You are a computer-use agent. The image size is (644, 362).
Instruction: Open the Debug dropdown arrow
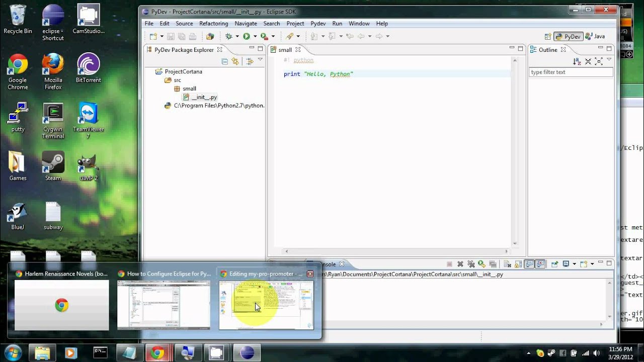(237, 36)
